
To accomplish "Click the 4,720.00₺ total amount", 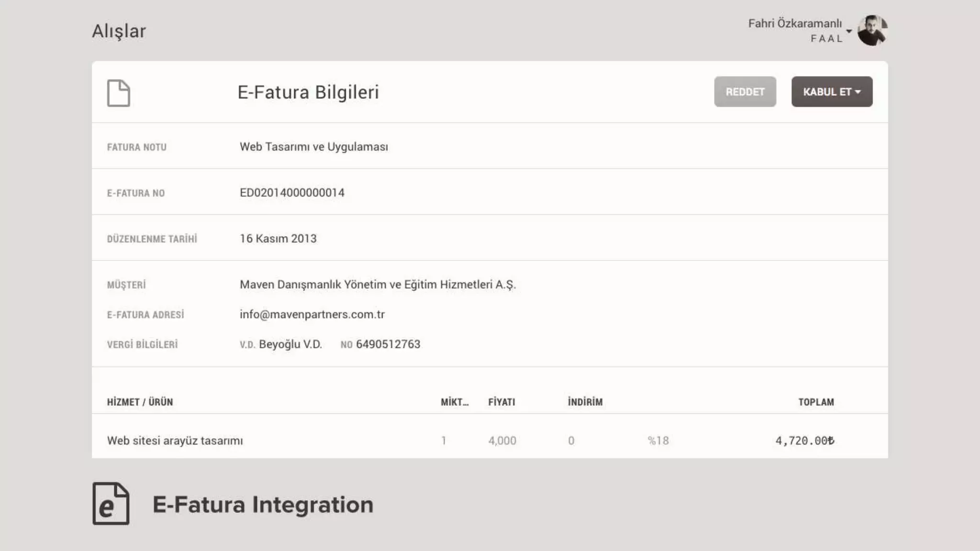I will click(804, 441).
